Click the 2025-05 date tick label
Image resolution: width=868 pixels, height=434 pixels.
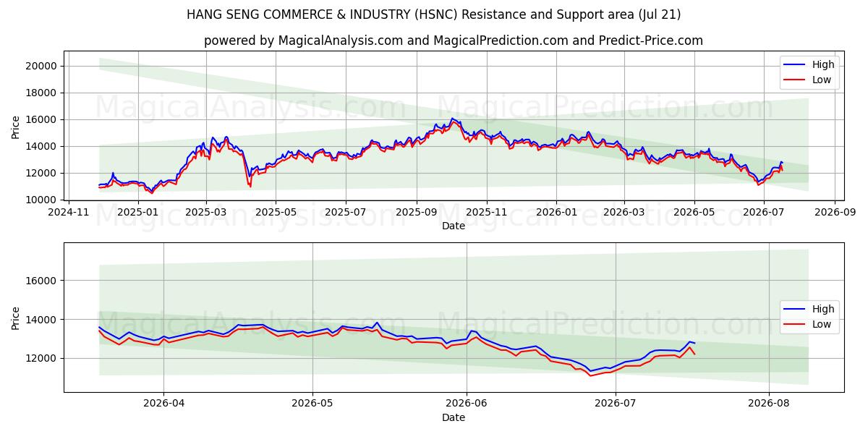pyautogui.click(x=276, y=213)
